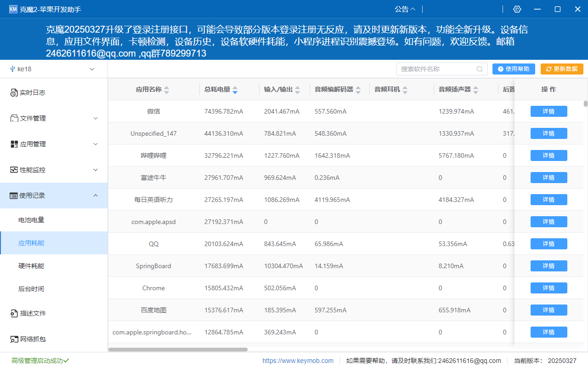This screenshot has height=368, width=588.
Task: Expand the 应用管理 submenu chevron
Action: [96, 144]
